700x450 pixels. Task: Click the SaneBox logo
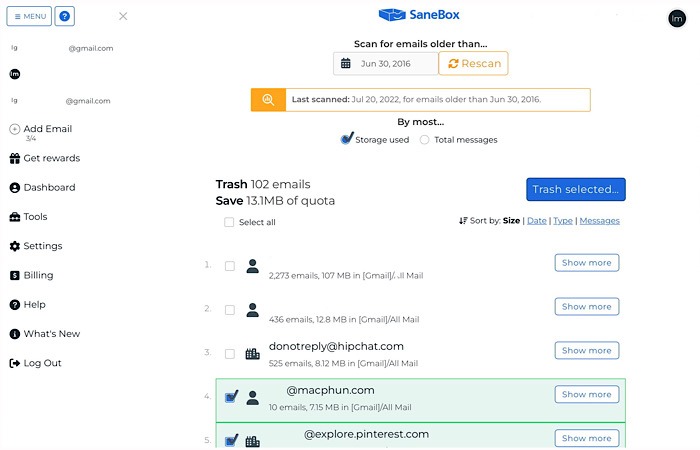point(419,15)
